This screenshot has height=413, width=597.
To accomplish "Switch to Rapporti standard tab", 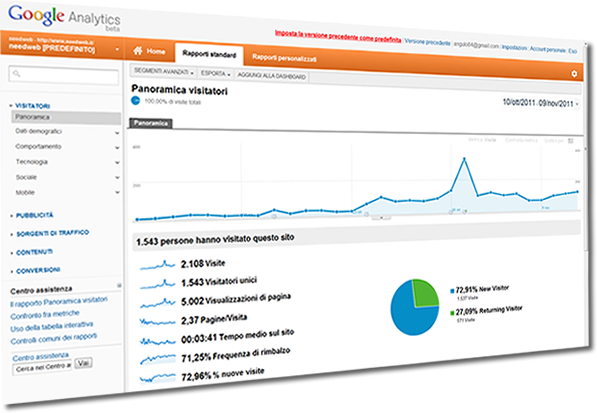I will point(209,54).
